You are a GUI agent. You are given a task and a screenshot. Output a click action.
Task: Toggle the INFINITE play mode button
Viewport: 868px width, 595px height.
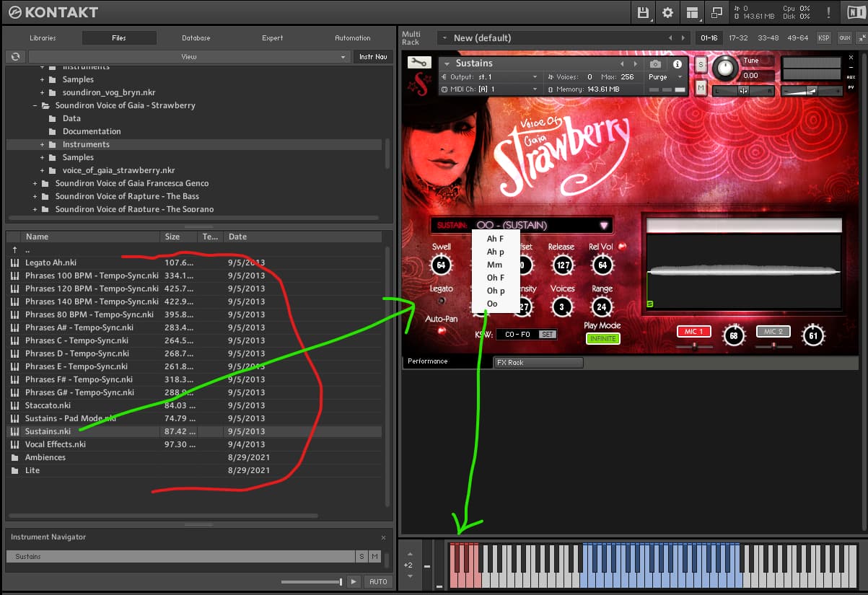pos(602,338)
